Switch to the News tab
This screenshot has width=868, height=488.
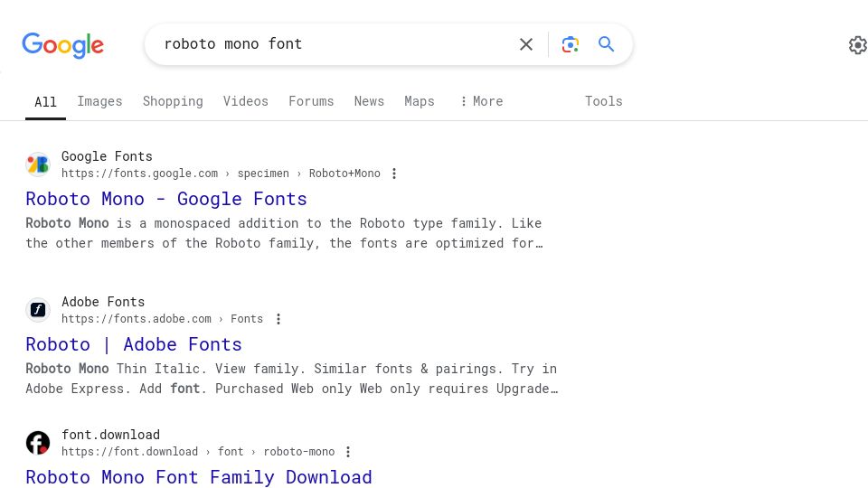[x=369, y=101]
